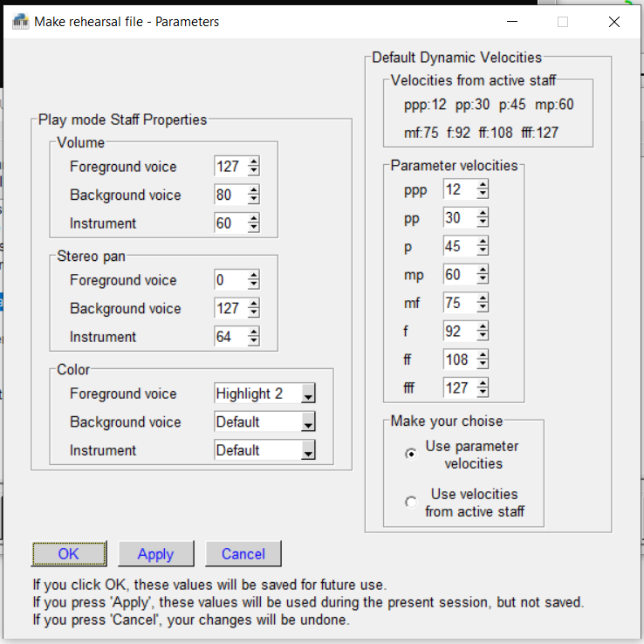Click the Apply button
This screenshot has width=644, height=644.
(x=155, y=553)
